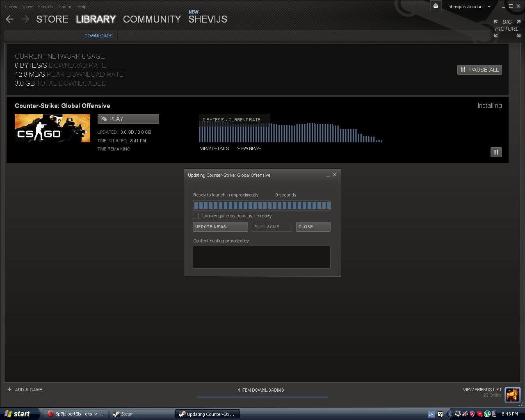Viewport: 525px width, 420px height.
Task: Click the 8:43 PM system clock
Action: pos(510,414)
